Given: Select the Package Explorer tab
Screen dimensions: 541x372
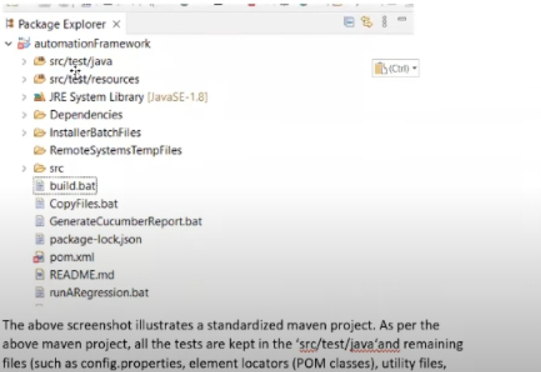Looking at the screenshot, I should (x=62, y=24).
